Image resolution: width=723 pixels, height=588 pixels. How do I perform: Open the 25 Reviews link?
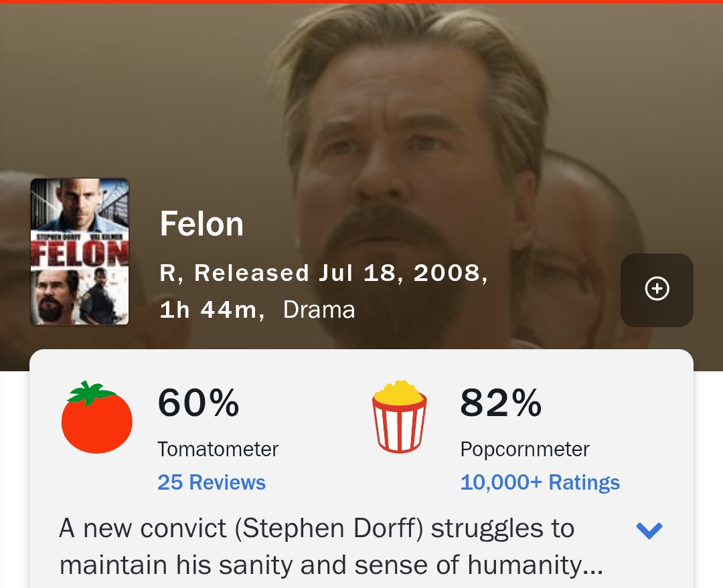point(212,482)
